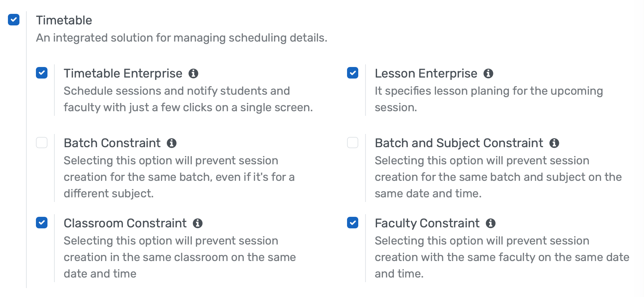Click the Timetable section heading
The image size is (644, 297).
64,20
